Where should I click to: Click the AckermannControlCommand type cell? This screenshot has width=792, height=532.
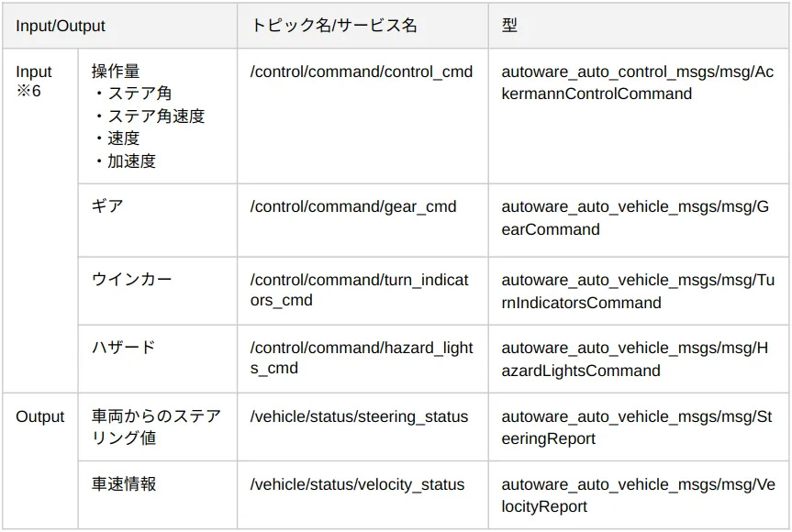(x=639, y=116)
